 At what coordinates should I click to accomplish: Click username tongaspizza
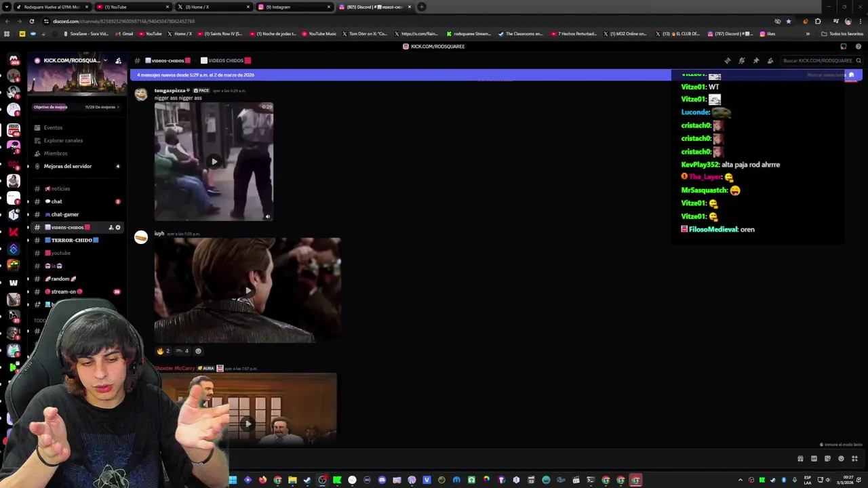(170, 90)
